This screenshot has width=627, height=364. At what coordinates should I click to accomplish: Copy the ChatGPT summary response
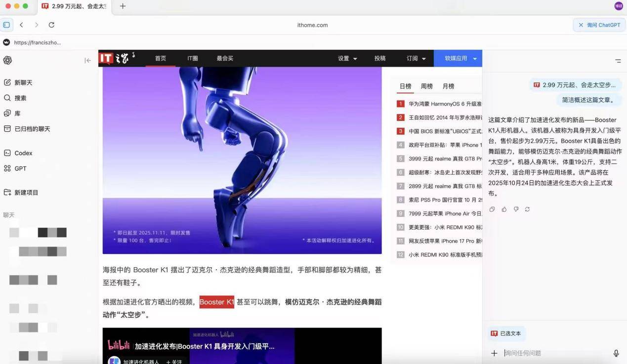point(492,209)
